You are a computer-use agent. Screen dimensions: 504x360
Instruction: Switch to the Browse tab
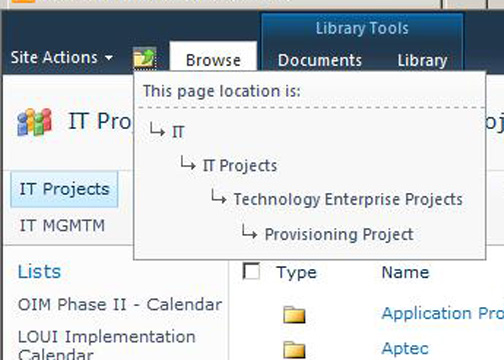tap(213, 60)
